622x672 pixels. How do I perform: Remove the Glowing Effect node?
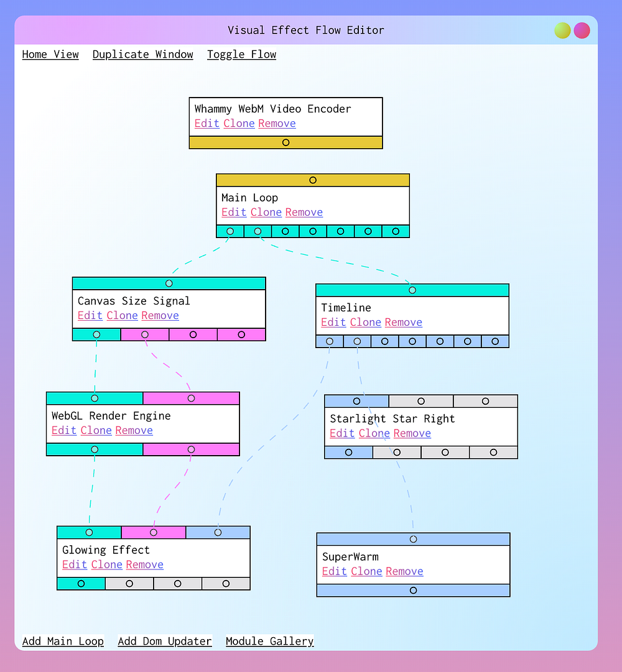pos(144,564)
